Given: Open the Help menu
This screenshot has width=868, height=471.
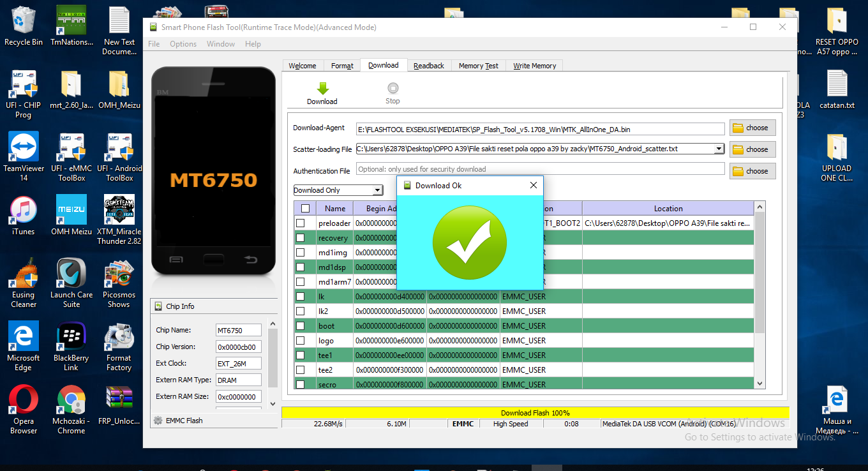Looking at the screenshot, I should coord(253,44).
